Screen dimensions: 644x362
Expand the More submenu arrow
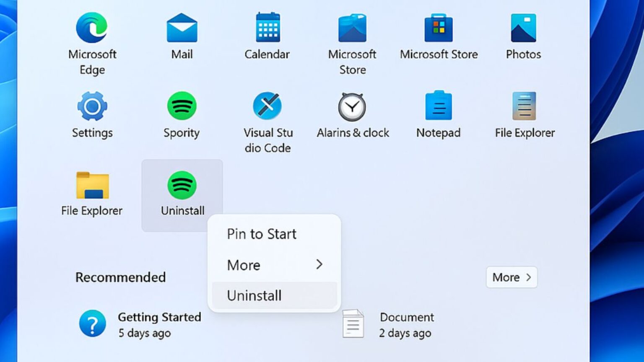click(x=320, y=265)
